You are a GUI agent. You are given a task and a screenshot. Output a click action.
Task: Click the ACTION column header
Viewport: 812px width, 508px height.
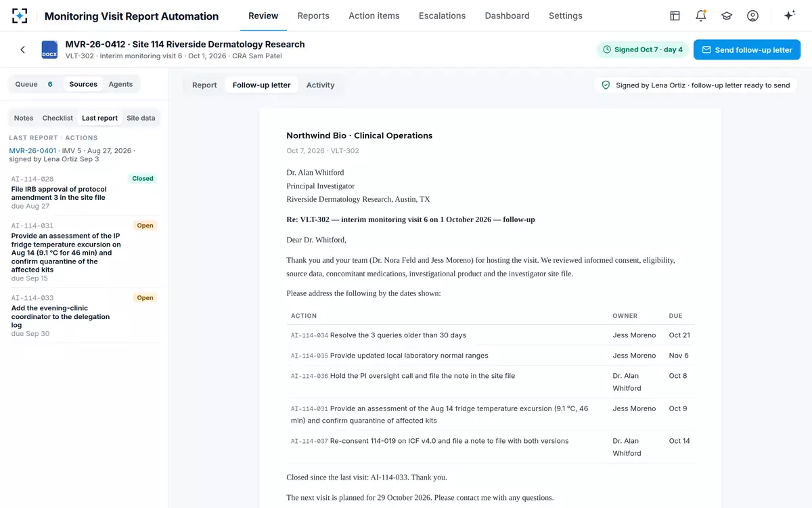pos(304,316)
